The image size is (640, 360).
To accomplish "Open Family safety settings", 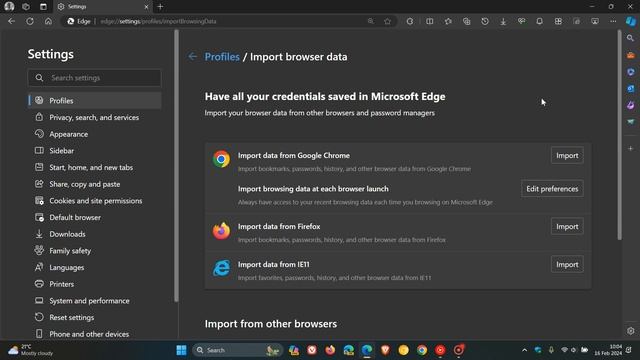I will (x=95, y=251).
